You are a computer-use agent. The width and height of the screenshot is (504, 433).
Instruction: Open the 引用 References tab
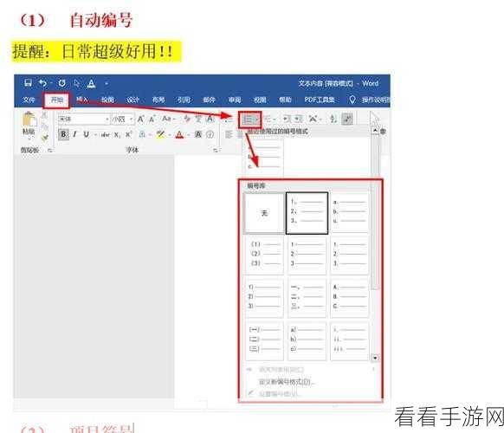184,100
